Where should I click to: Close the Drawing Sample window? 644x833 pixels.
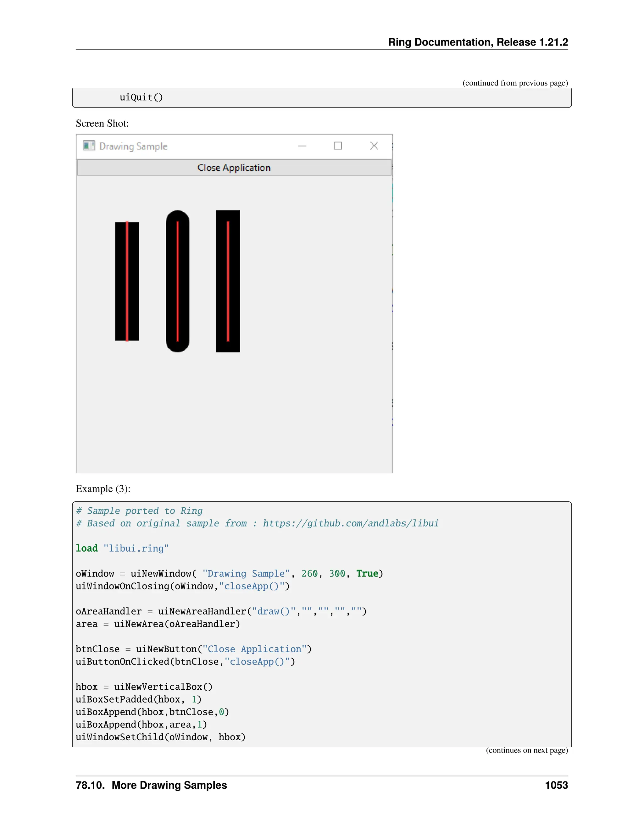point(374,146)
